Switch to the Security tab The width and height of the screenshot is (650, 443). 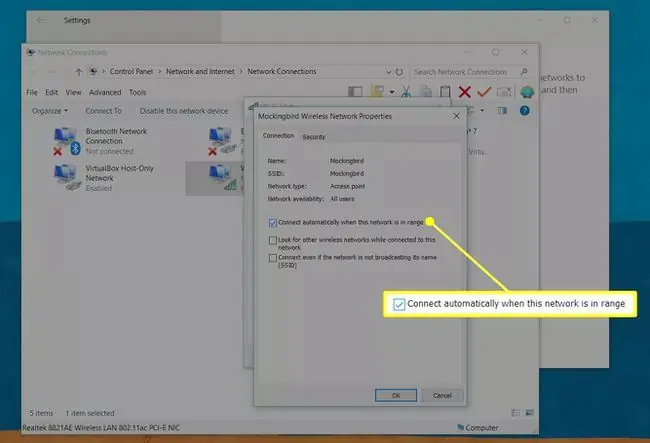pos(314,137)
